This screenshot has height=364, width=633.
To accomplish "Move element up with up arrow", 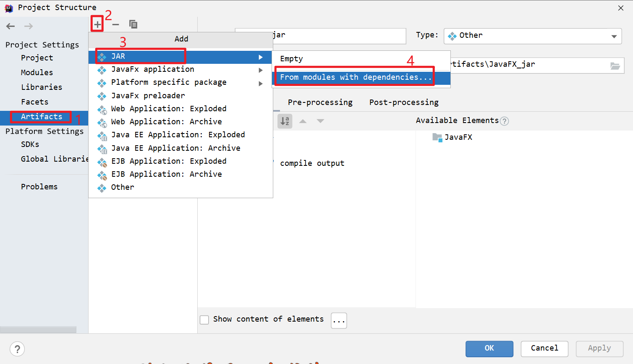I will pos(303,121).
